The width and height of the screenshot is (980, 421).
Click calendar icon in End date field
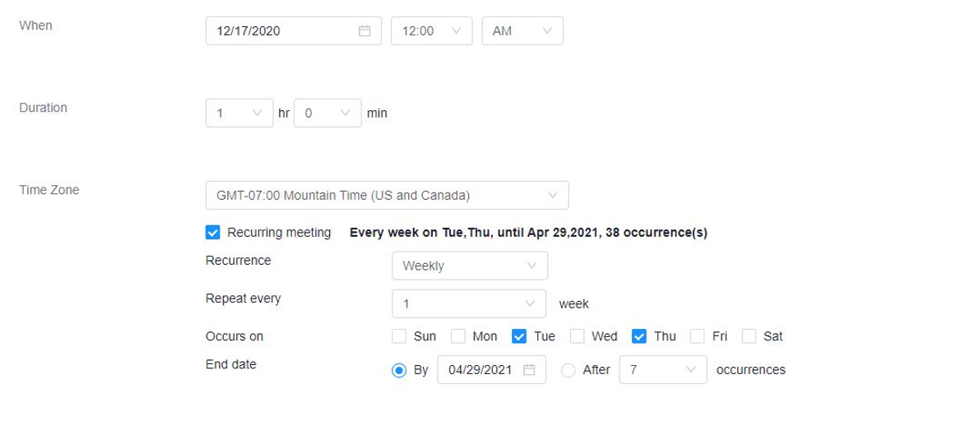(x=529, y=370)
